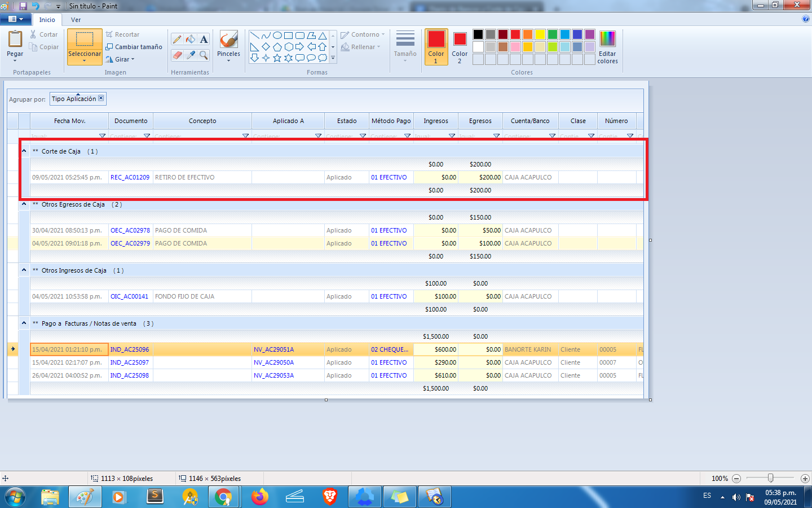Click the Save icon in title bar
812x508 pixels.
(x=23, y=6)
